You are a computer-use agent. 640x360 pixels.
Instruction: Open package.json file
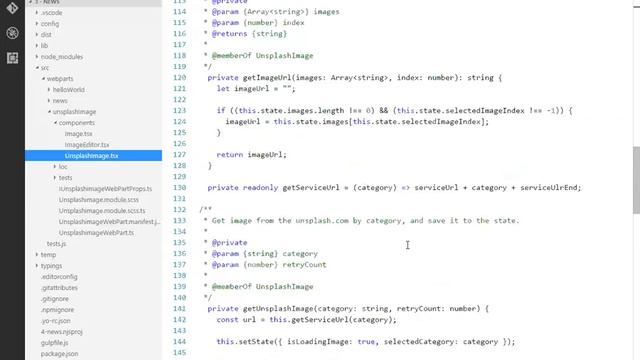(60, 354)
